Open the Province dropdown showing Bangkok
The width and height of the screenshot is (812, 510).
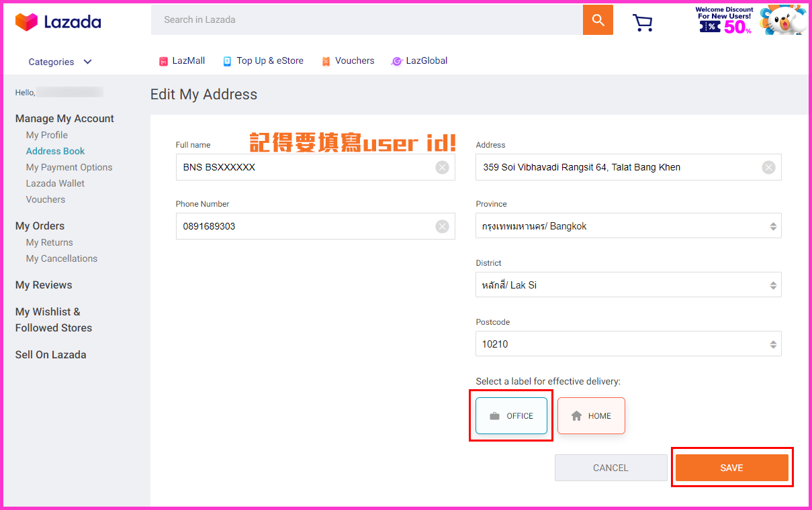tap(628, 226)
